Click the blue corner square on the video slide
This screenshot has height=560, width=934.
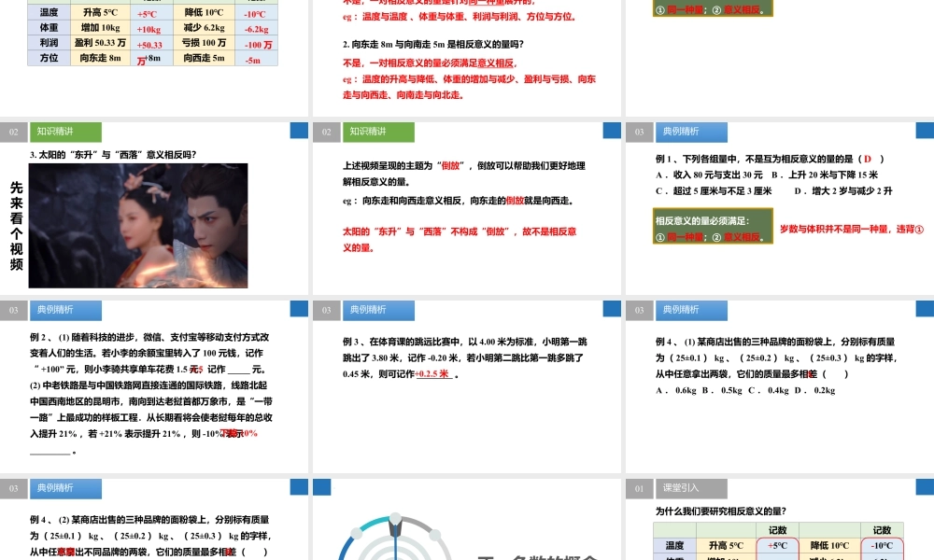coord(299,131)
